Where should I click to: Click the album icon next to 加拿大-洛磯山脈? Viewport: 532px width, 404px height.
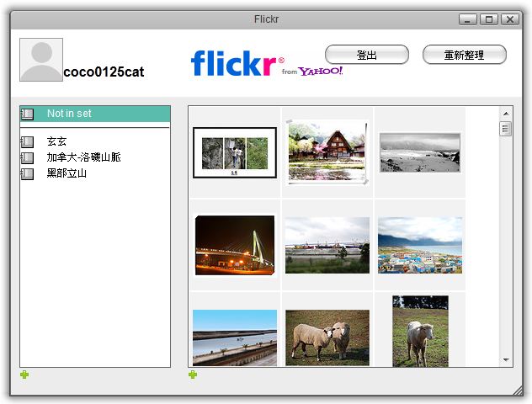(x=27, y=157)
